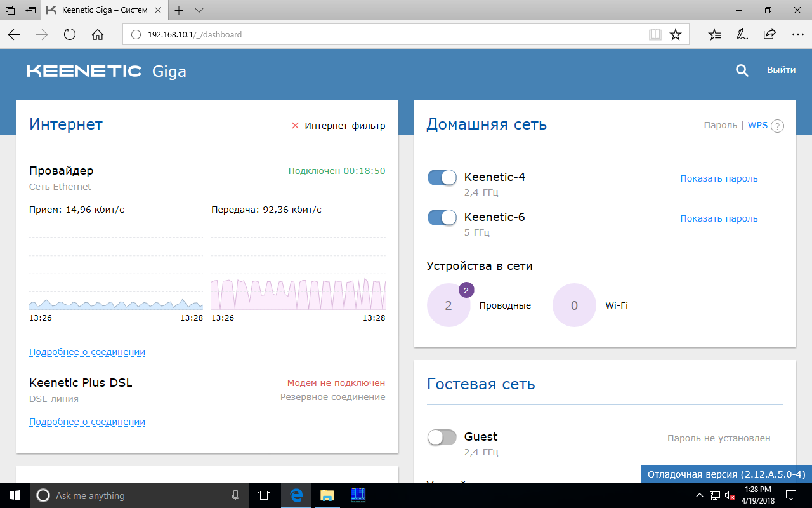Image resolution: width=812 pixels, height=508 pixels.
Task: Show the password for Keenetic-6
Action: point(719,218)
